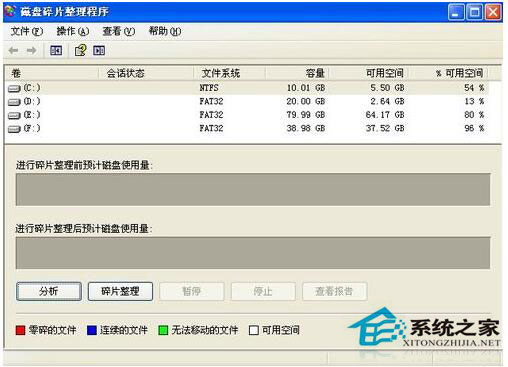The width and height of the screenshot is (508, 367).
Task: Click the disabled 暂停 button
Action: 192,291
